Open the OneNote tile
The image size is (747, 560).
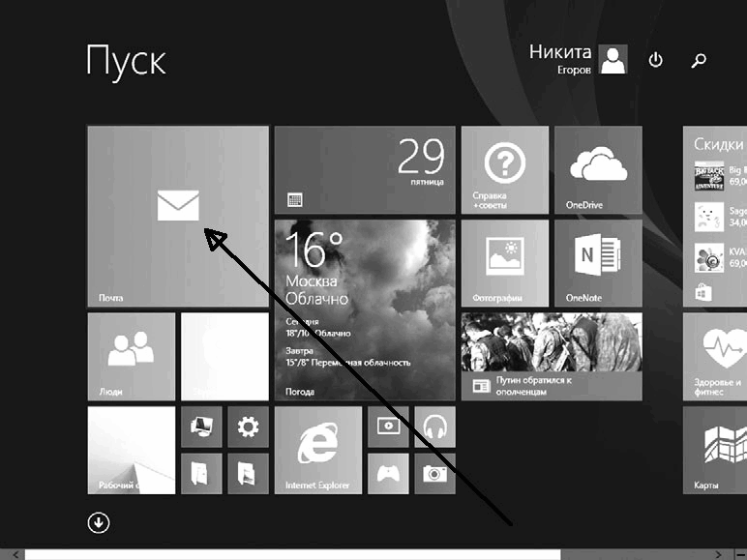(x=598, y=263)
